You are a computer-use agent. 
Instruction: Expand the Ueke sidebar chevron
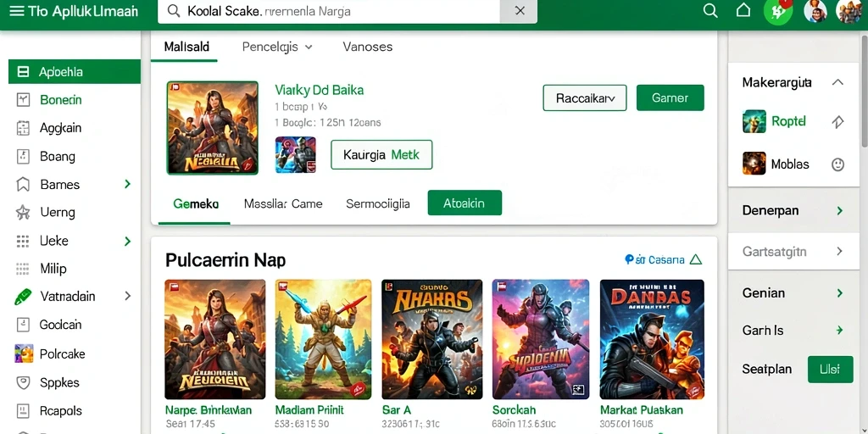pos(128,241)
